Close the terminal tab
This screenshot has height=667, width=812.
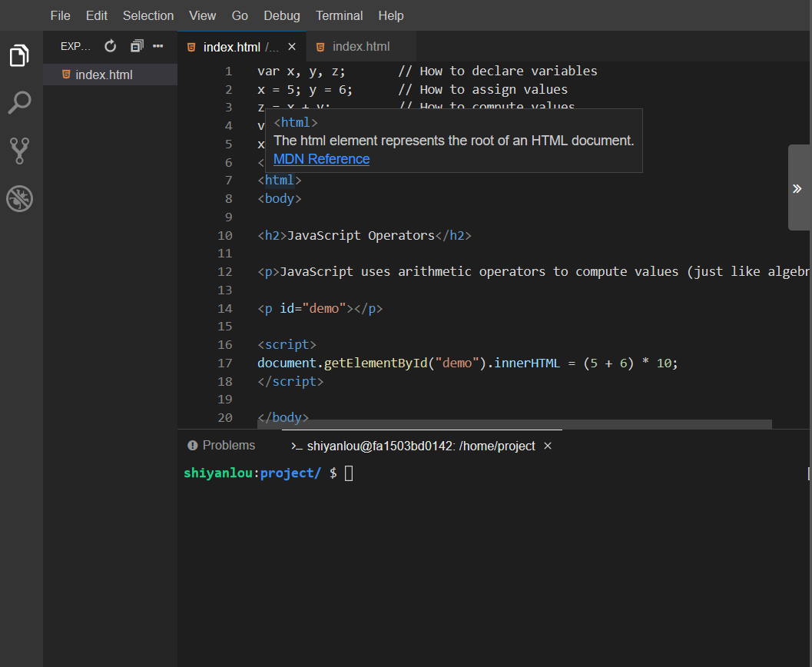point(548,446)
